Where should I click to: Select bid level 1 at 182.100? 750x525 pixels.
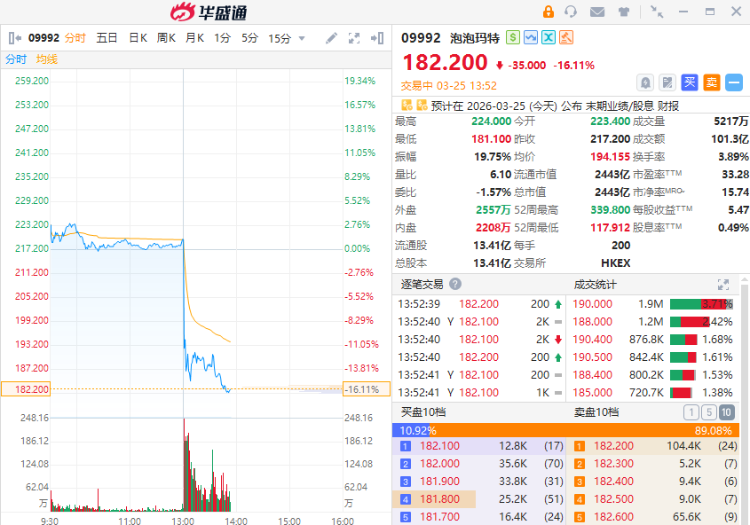click(478, 446)
